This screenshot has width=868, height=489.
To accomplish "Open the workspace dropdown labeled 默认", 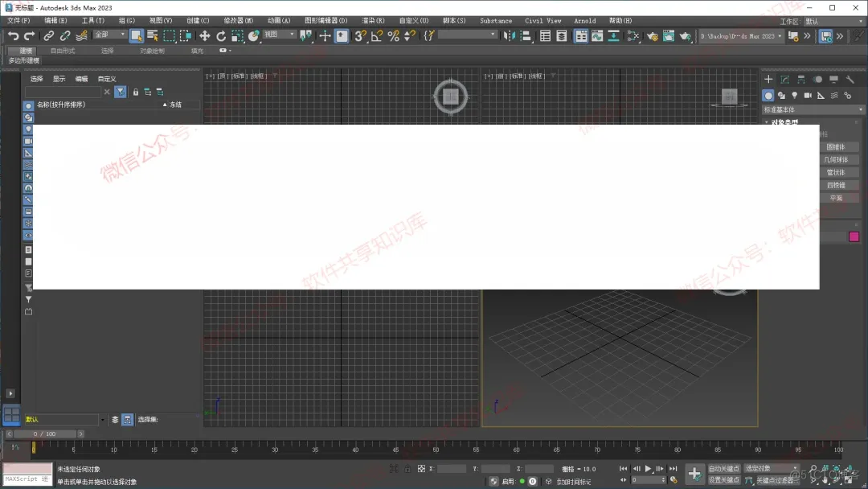I will pyautogui.click(x=833, y=21).
